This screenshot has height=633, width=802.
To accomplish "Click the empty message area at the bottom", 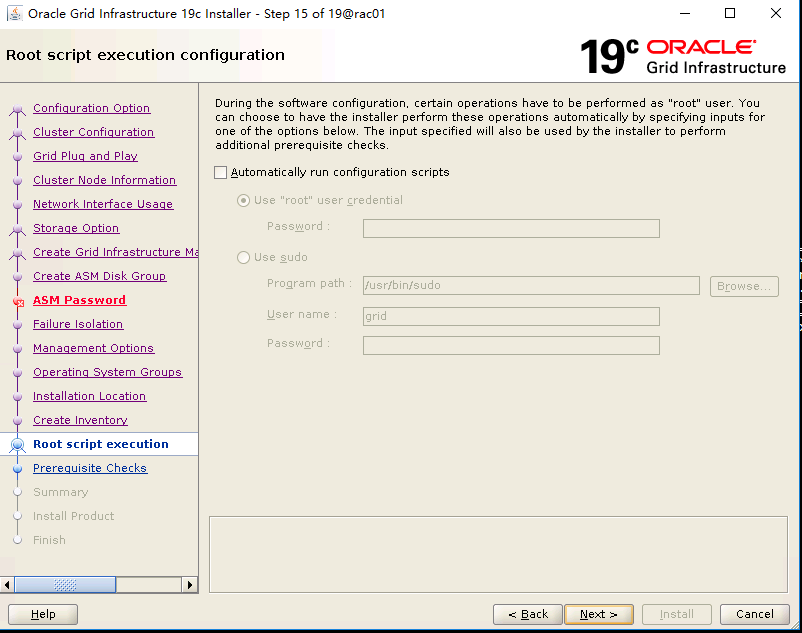I will tap(498, 555).
